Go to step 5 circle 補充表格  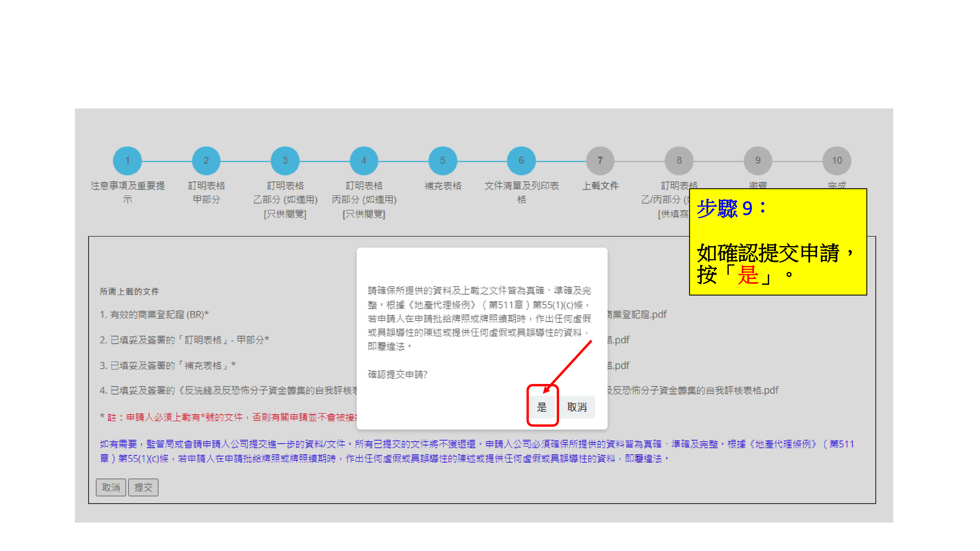coord(442,160)
